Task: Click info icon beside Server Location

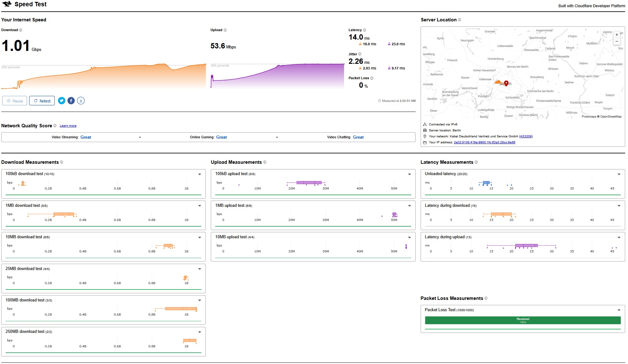Action: tap(460, 20)
